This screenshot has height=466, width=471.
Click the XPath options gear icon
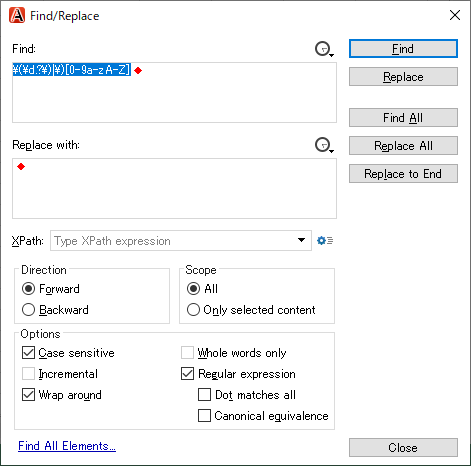[x=325, y=240]
